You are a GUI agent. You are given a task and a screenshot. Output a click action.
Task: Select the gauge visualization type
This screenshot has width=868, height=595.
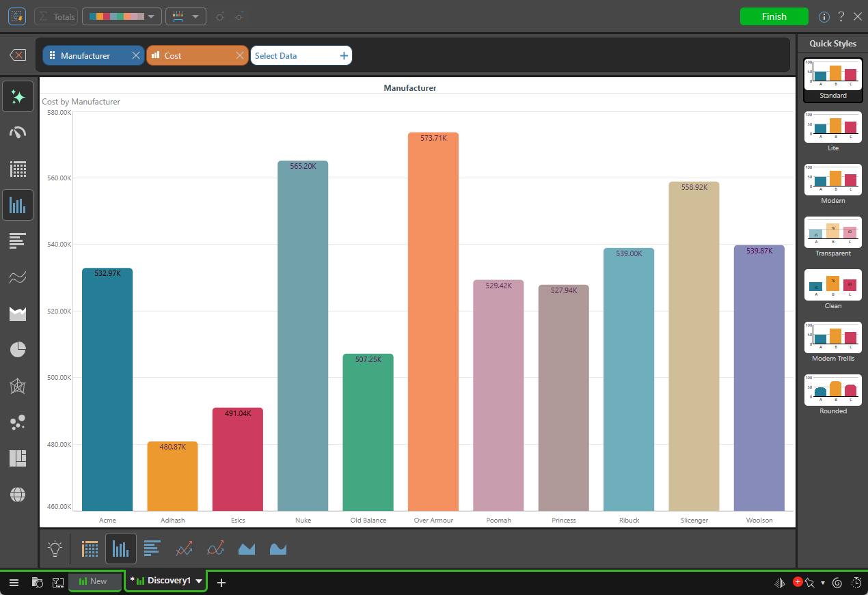pos(18,133)
